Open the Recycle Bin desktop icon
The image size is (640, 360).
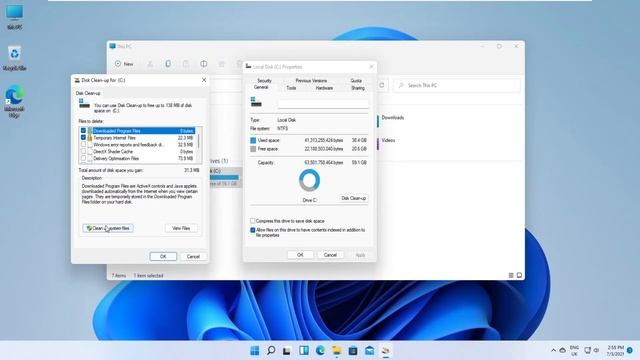click(14, 58)
